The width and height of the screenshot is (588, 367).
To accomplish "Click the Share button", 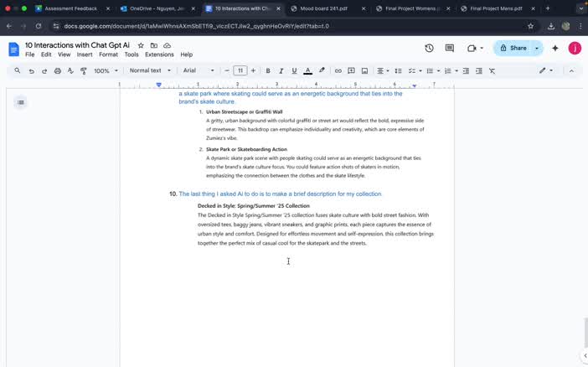I will point(513,48).
